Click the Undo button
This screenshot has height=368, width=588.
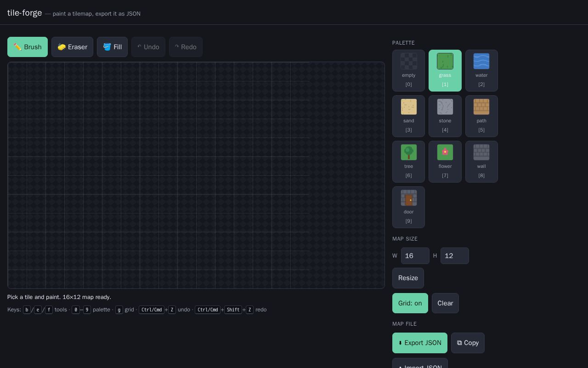(148, 47)
